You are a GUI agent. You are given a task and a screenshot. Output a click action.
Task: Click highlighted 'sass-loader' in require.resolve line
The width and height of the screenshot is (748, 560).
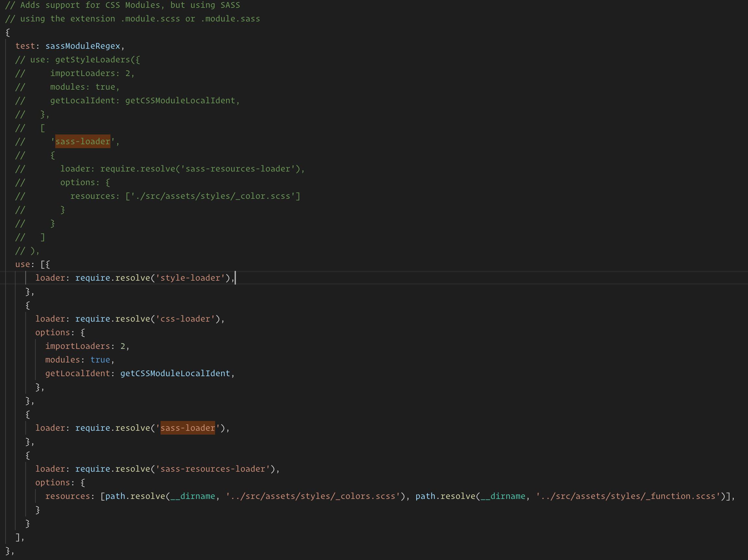pos(188,428)
